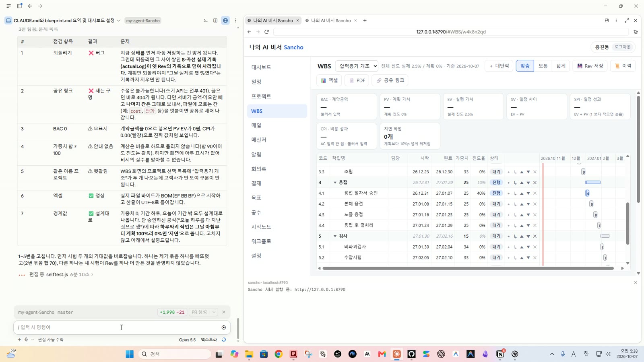Open the PR 생성 dropdown arrow
Screen dimensions: 644x362
click(x=214, y=312)
